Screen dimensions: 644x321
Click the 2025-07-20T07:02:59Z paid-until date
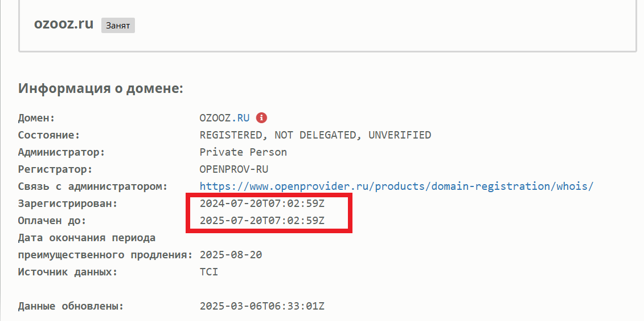tap(262, 221)
